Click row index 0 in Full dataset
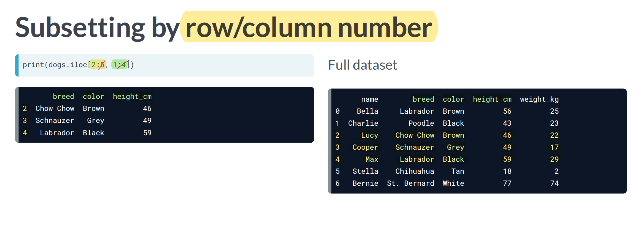Image resolution: width=644 pixels, height=231 pixels. [338, 111]
